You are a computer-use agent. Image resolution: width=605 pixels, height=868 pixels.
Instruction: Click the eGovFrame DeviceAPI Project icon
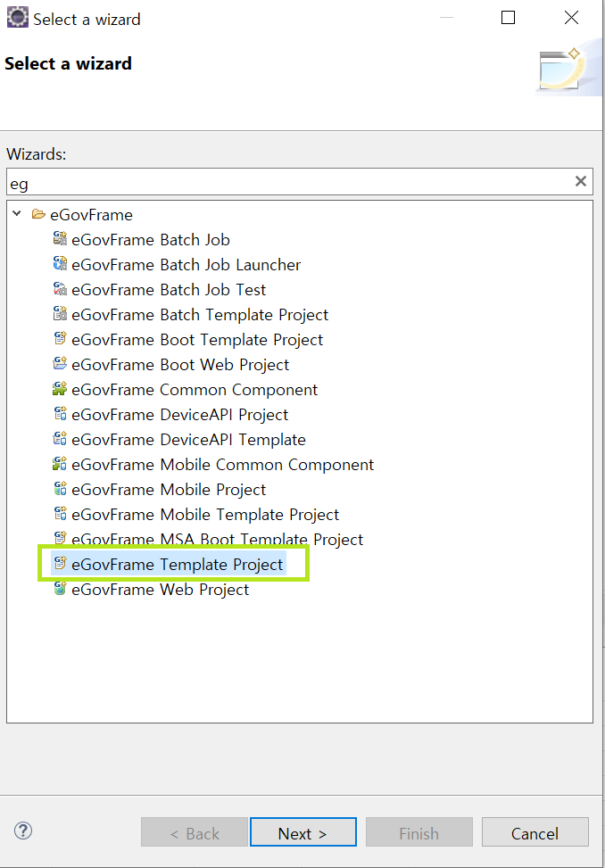pyautogui.click(x=60, y=414)
